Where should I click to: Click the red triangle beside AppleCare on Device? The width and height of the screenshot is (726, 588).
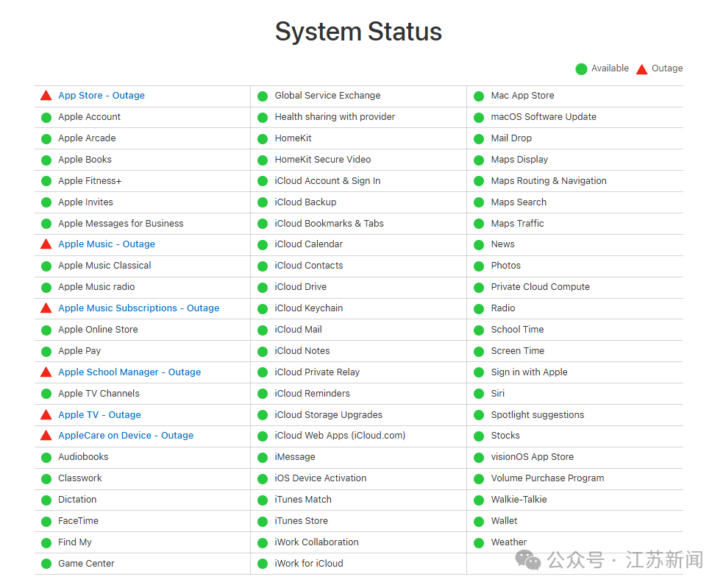pos(46,436)
